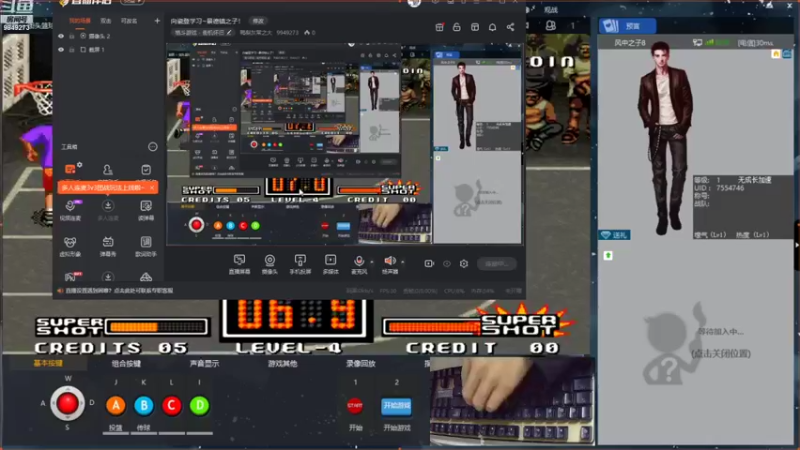Click the red START coin button
800x450 pixels.
(355, 406)
